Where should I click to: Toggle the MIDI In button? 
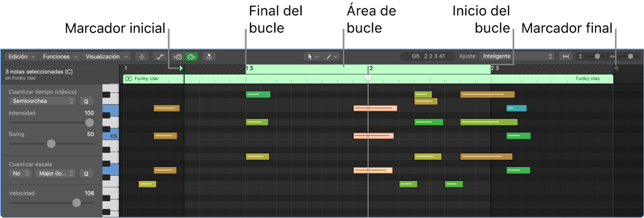click(x=177, y=57)
